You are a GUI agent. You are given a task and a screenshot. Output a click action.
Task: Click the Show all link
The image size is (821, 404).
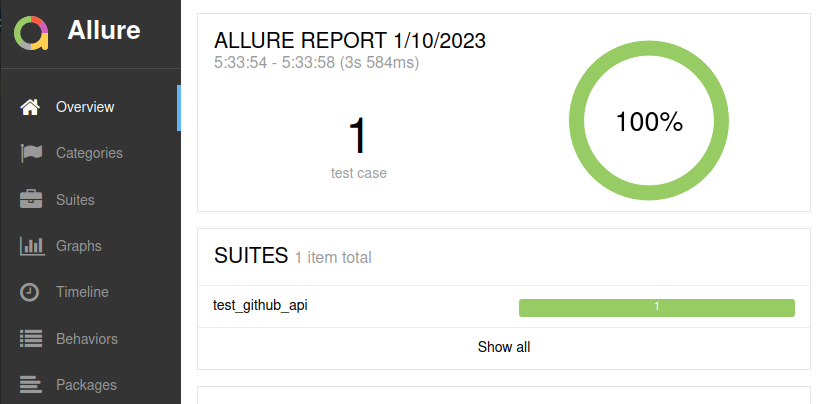504,348
